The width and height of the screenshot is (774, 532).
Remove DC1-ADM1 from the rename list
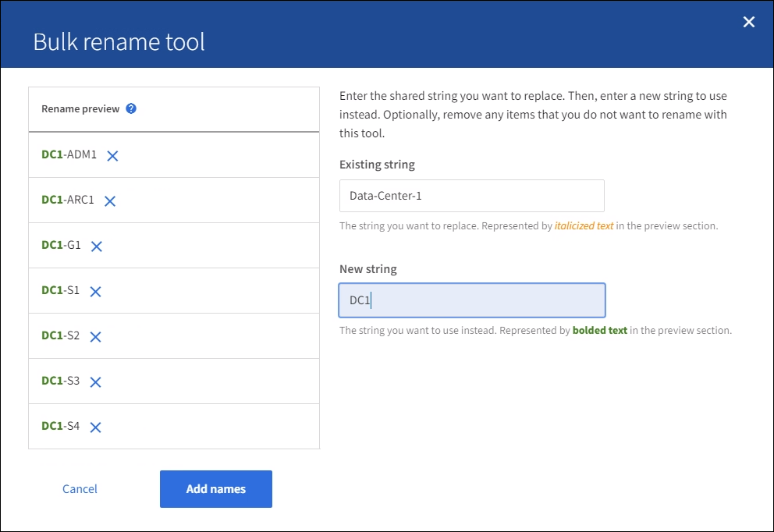coord(112,156)
